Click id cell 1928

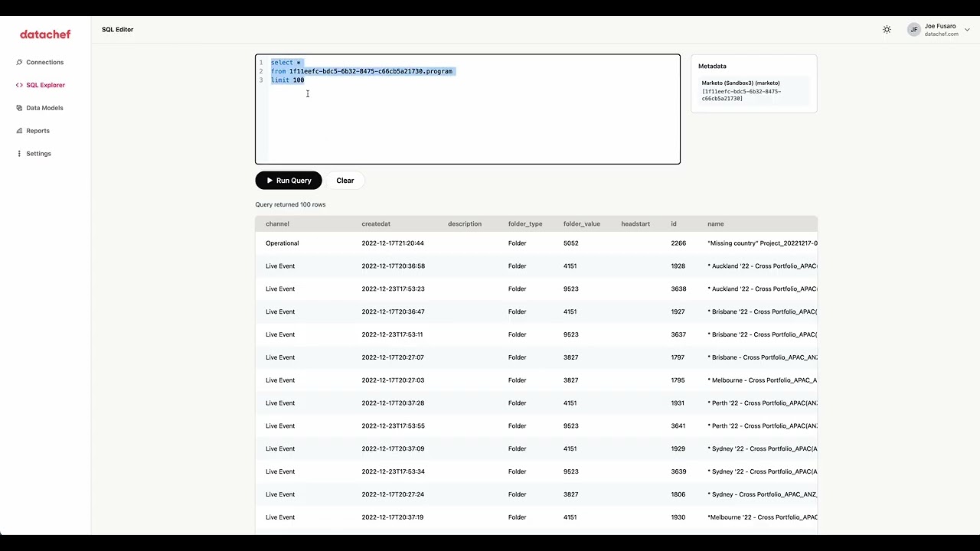(678, 266)
